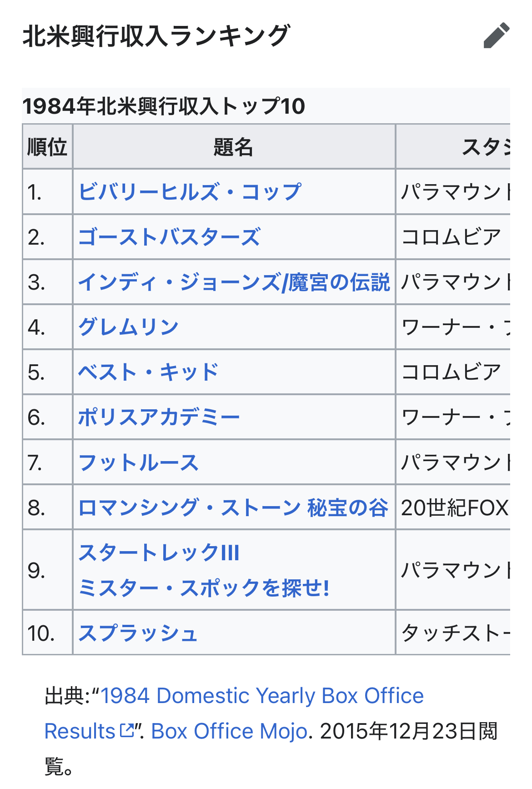The height and width of the screenshot is (789, 532).
Task: Click the 北米興行収入ランキング section heading
Action: click(x=156, y=35)
